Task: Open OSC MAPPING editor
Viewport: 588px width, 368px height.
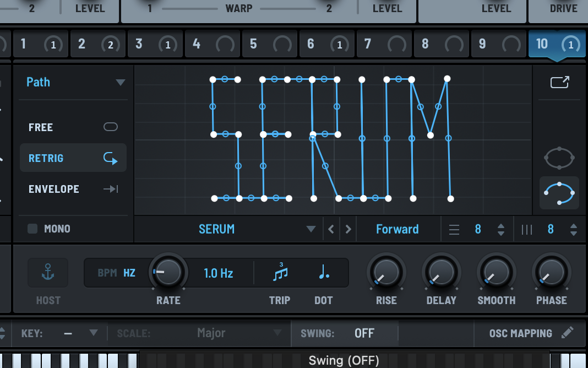Action: pyautogui.click(x=531, y=333)
